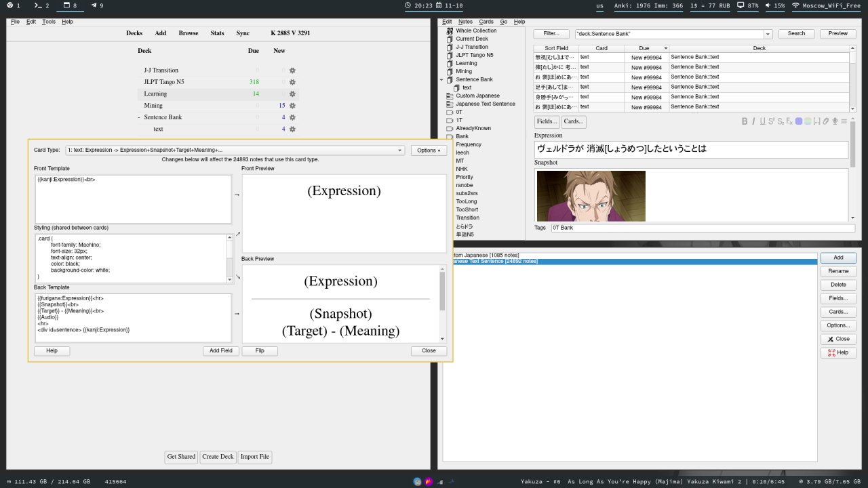Click the volume indicator showing 15%
The image size is (868, 488).
[x=775, y=5]
